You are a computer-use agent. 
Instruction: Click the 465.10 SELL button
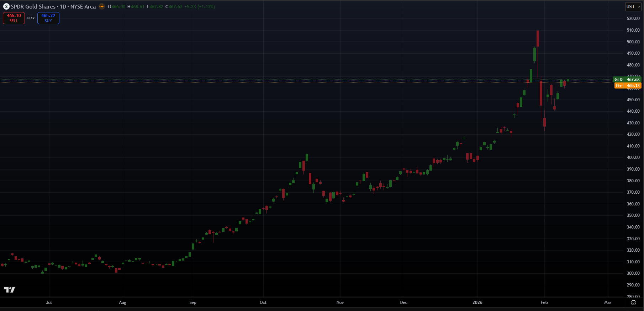[14, 18]
